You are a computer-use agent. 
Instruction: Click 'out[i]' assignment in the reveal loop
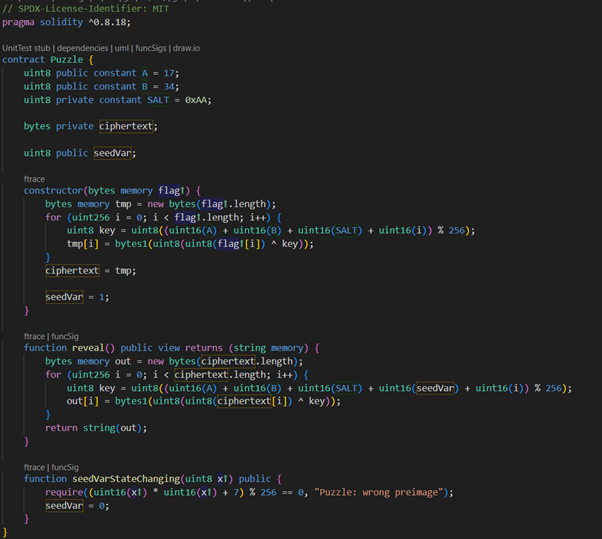point(83,401)
